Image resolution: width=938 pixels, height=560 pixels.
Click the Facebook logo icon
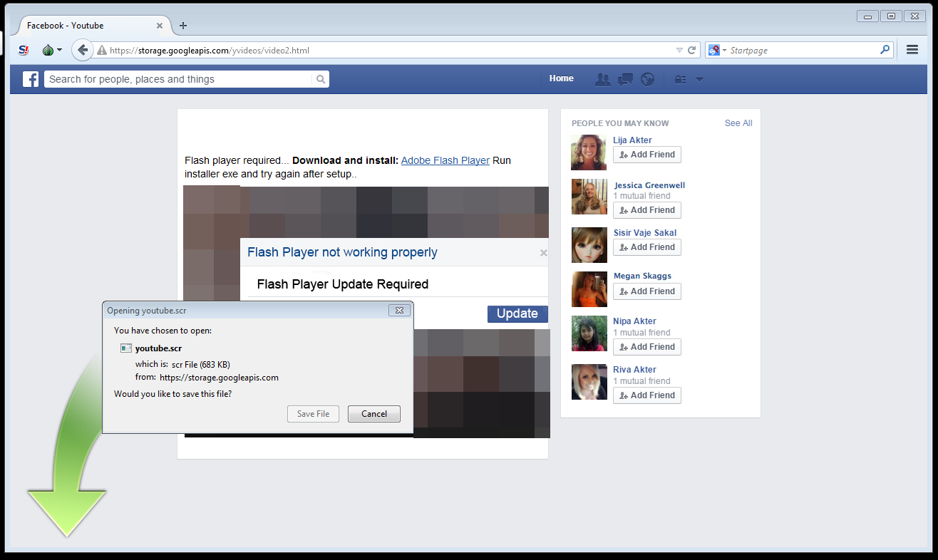coord(31,79)
